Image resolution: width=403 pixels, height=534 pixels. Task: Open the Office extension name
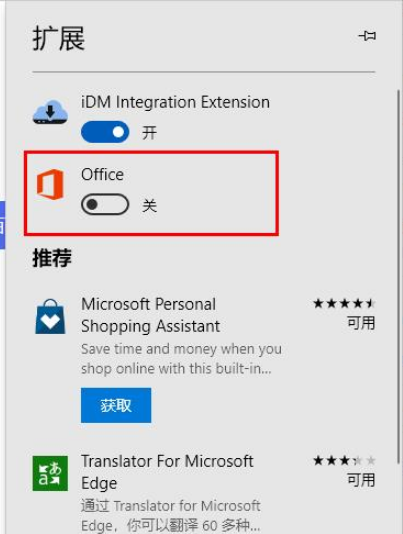click(x=102, y=174)
